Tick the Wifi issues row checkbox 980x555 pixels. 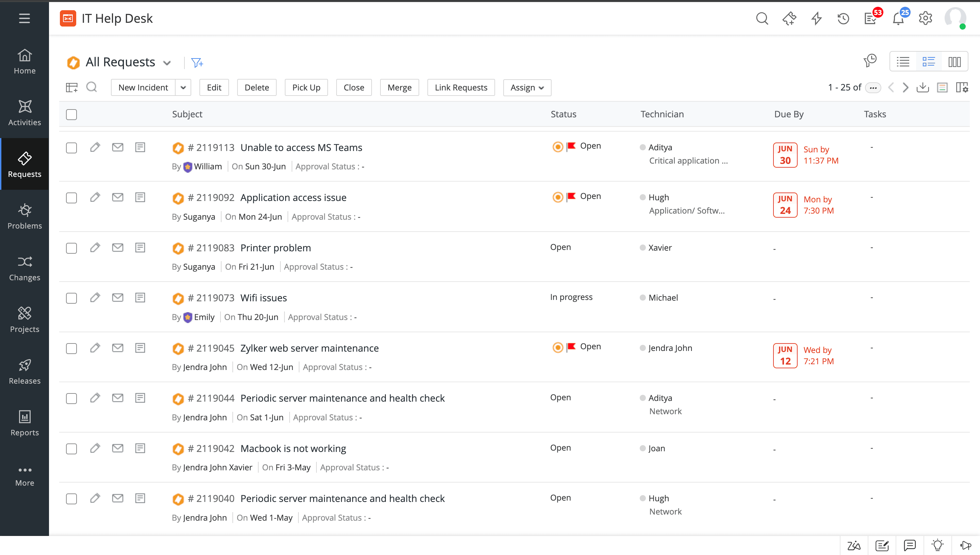(71, 299)
